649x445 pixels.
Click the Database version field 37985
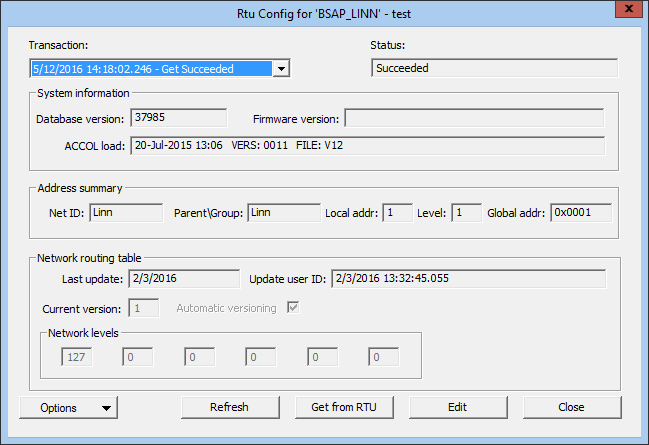point(178,118)
